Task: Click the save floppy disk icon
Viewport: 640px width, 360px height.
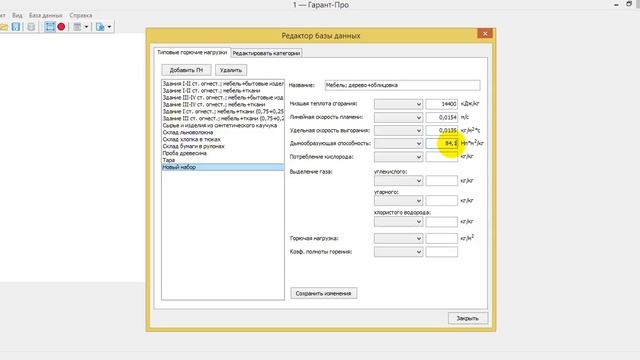Action: 16,27
